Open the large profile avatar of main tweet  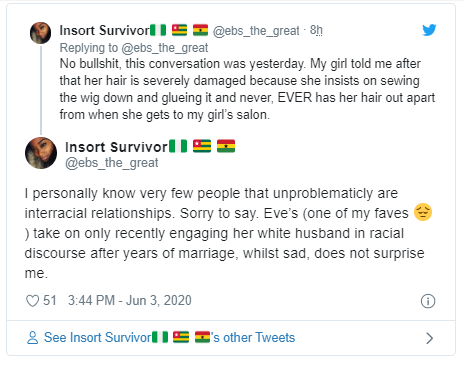(41, 153)
